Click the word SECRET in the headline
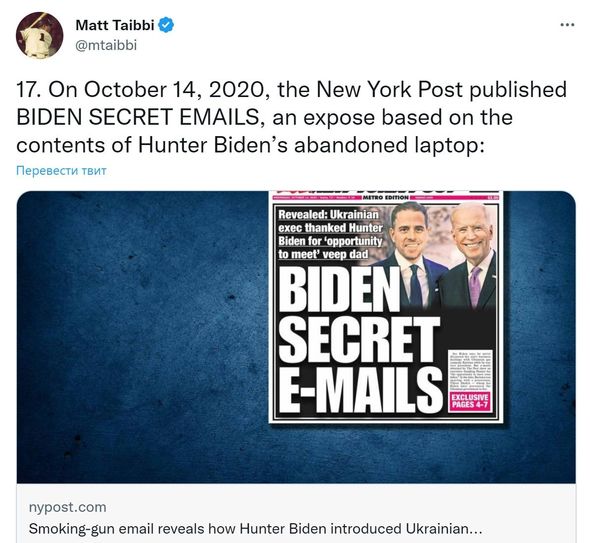590x543 pixels. (359, 339)
